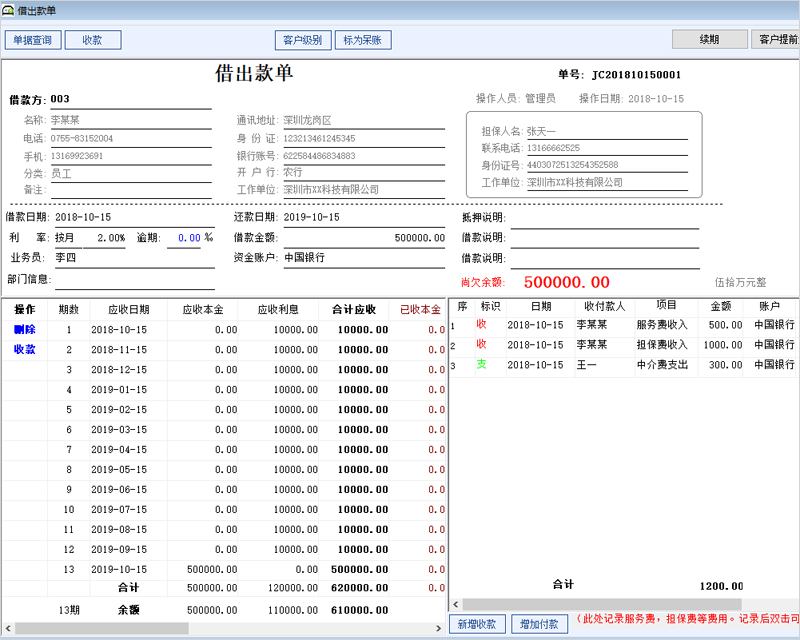This screenshot has width=800, height=640.
Task: Click the fee list horizontal scrollbar thumb
Action: coord(602,604)
